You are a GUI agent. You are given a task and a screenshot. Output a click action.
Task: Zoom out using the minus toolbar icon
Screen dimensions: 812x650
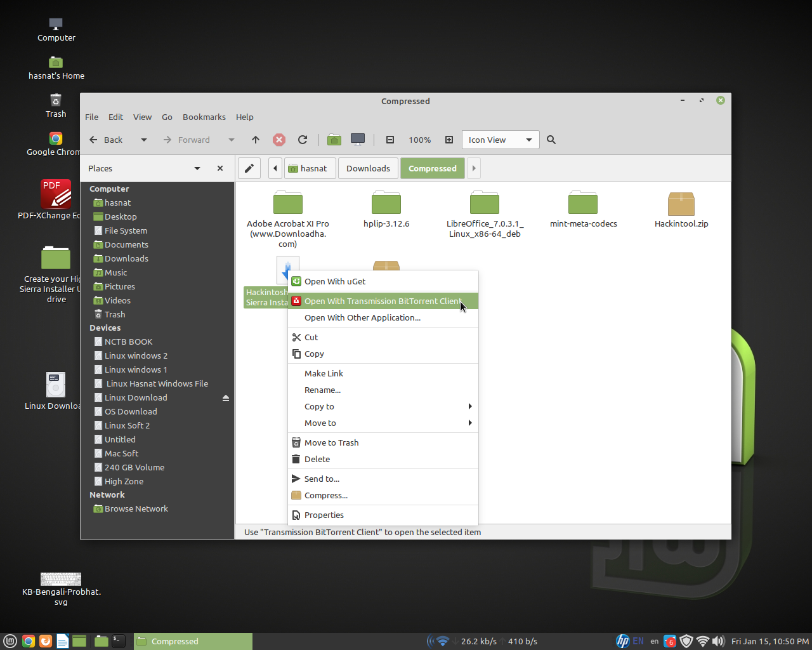(x=390, y=140)
